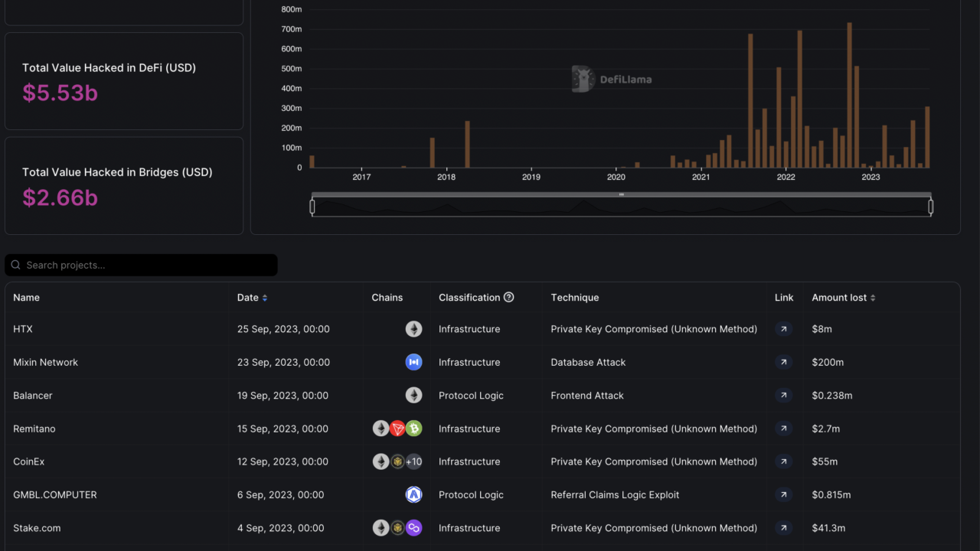Click the Link column header
980x551 pixels.
(784, 298)
